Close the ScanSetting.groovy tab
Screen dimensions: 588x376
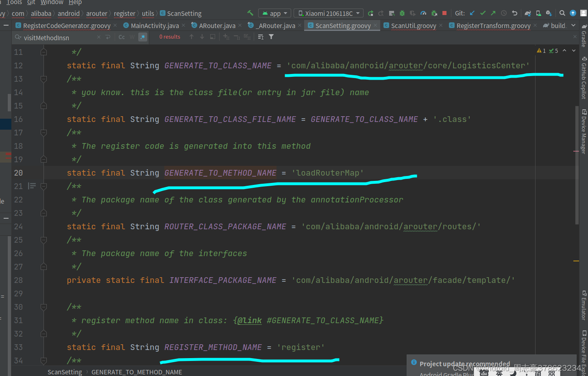[375, 26]
